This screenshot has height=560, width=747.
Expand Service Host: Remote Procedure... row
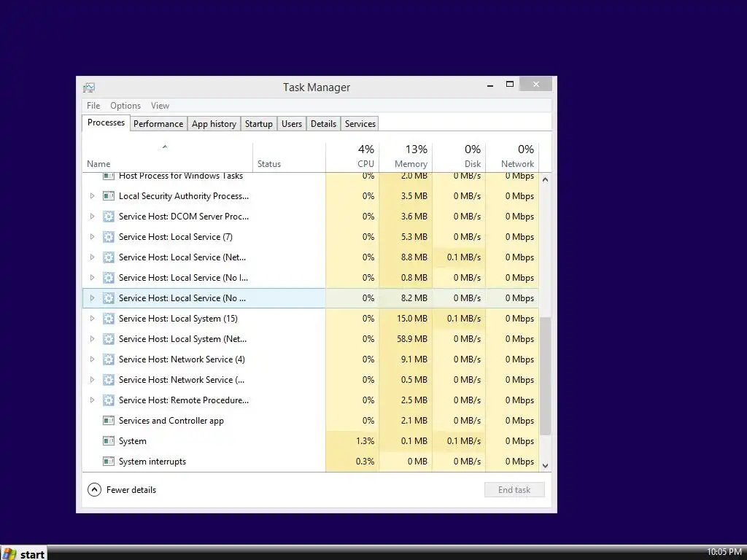[x=92, y=400]
